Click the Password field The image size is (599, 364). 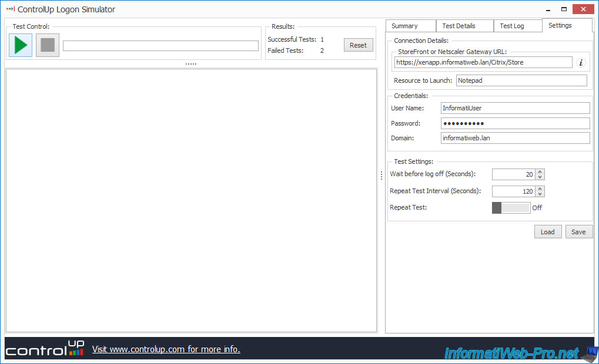516,123
